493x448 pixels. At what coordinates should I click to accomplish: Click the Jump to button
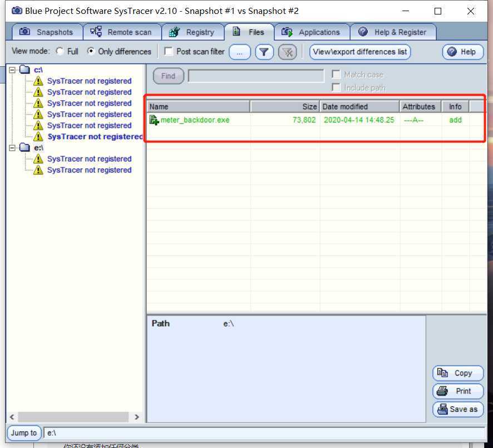(24, 433)
